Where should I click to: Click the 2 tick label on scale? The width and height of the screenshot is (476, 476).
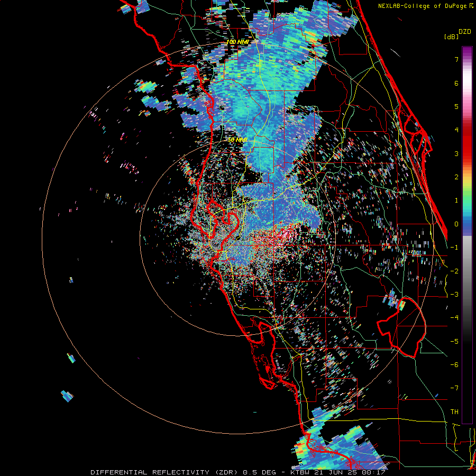(456, 177)
